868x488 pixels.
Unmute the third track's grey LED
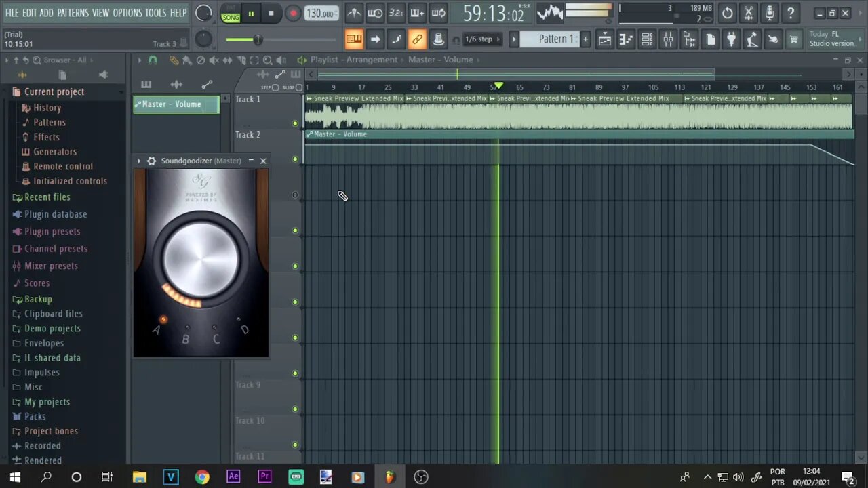tap(295, 195)
